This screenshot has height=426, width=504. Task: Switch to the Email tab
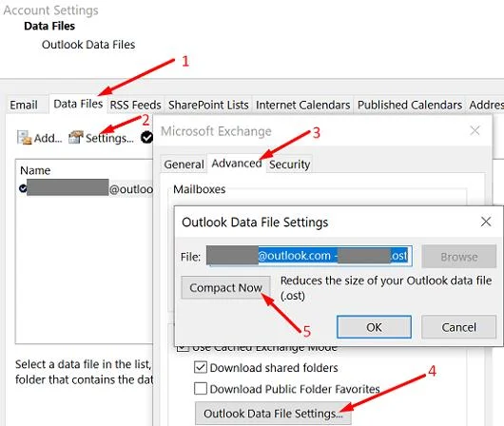point(24,105)
